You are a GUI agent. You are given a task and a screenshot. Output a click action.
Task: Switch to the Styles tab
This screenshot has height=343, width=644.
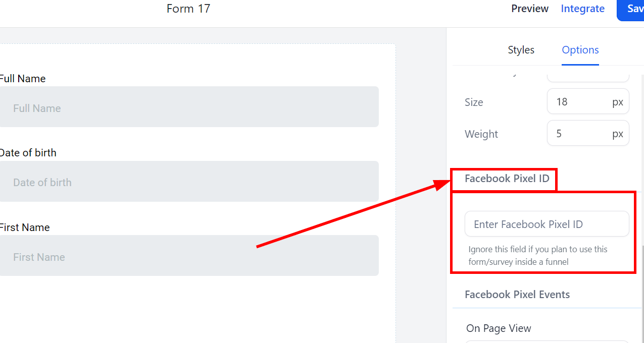coord(521,50)
